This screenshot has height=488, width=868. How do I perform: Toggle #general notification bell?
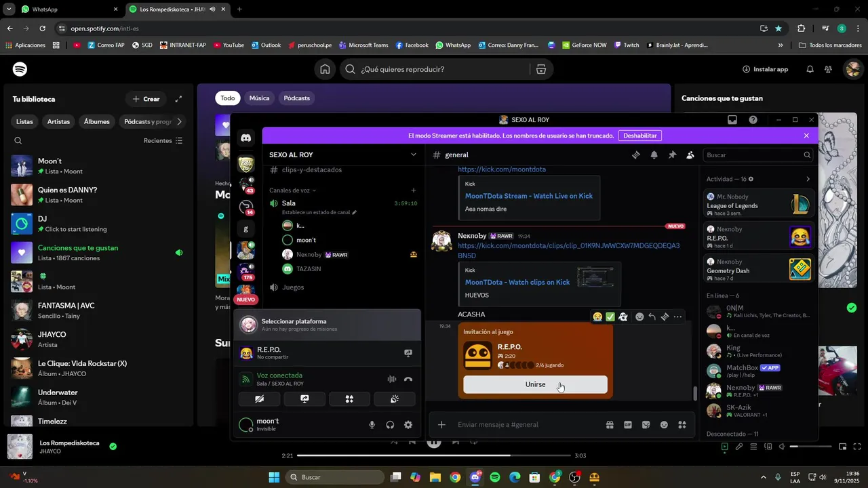point(654,155)
